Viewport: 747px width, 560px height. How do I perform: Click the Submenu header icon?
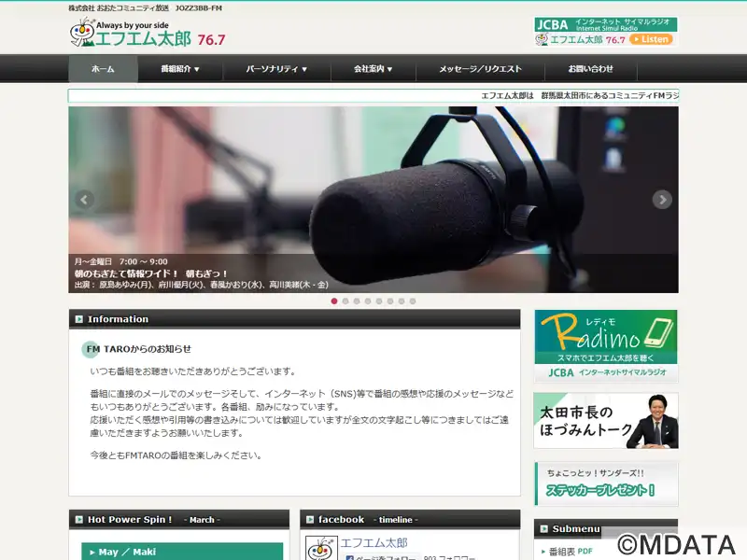(x=544, y=529)
